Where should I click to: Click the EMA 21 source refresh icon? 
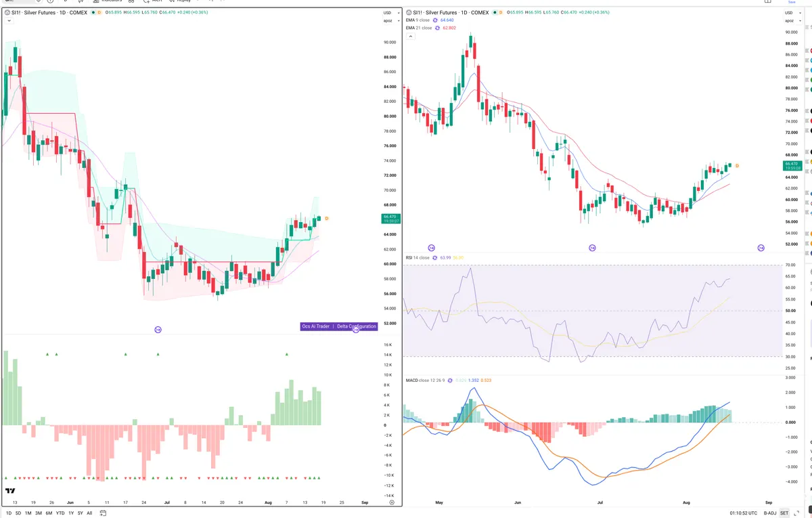tap(436, 28)
